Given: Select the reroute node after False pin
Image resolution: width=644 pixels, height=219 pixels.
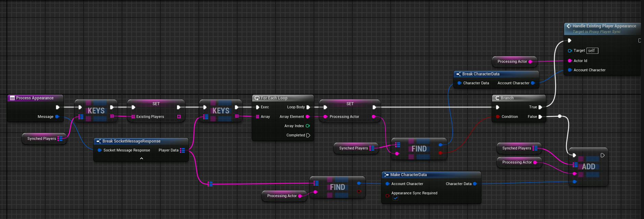Looking at the screenshot, I should 560,116.
